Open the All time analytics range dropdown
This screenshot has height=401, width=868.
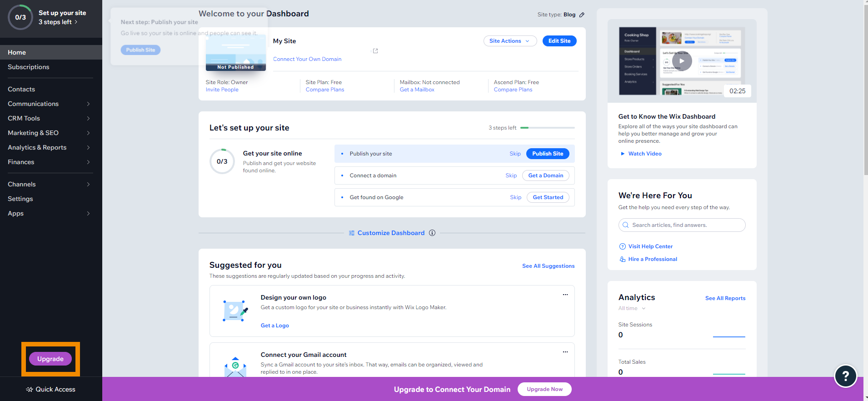pos(632,308)
